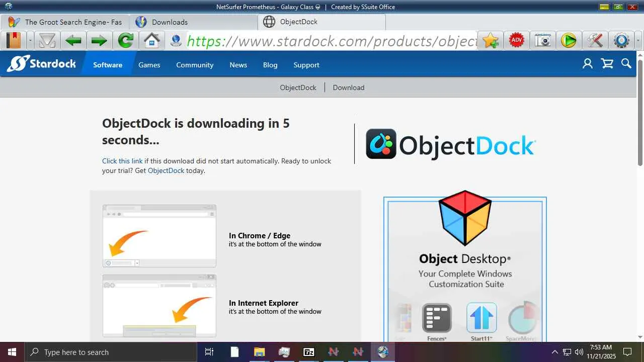The height and width of the screenshot is (362, 644).
Task: Open the blank document taskbar app
Action: coord(234,352)
